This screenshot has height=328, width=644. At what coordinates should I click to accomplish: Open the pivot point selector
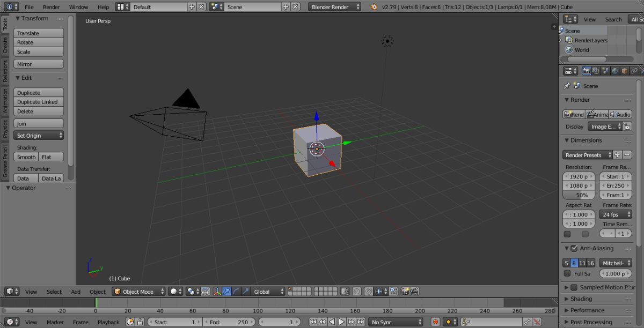(x=193, y=292)
